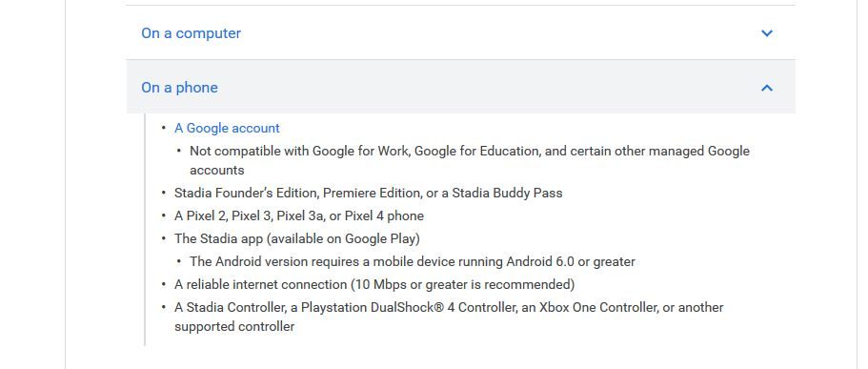This screenshot has width=868, height=369.
Task: Expand the On a computer section title
Action: click(x=191, y=33)
